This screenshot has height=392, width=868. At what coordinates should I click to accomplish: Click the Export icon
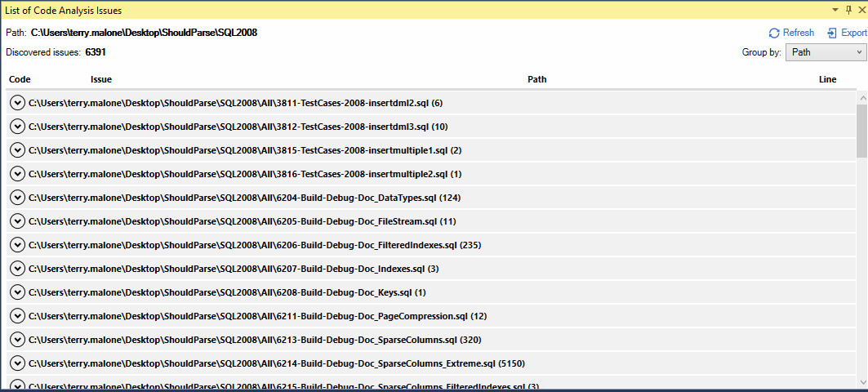832,33
